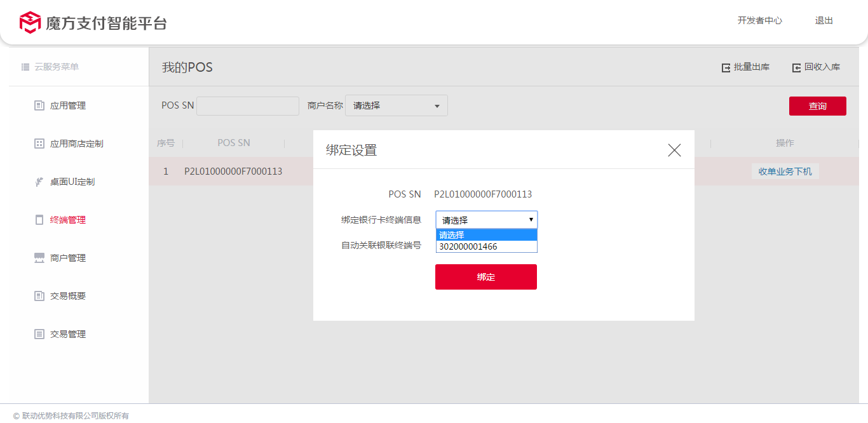This screenshot has height=423, width=868.
Task: Close the 绑定设置 dialog
Action: [674, 150]
